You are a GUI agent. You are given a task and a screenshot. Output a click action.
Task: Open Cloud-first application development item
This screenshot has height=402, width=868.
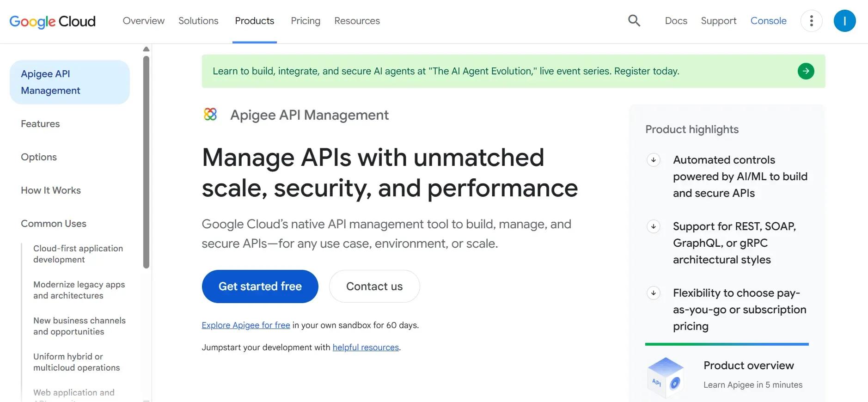[x=78, y=254]
